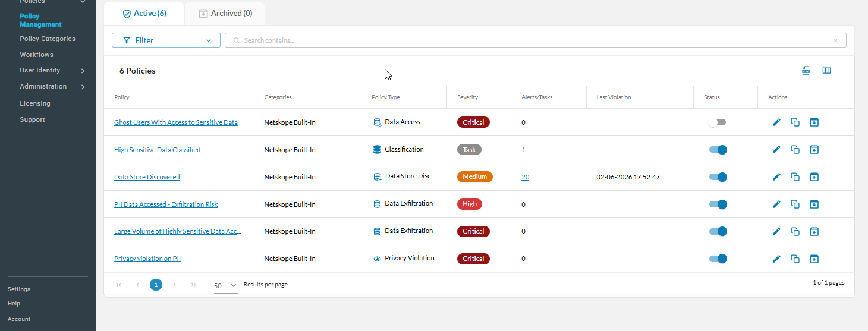Select the Active (6) tab
The width and height of the screenshot is (868, 331).
coord(144,13)
